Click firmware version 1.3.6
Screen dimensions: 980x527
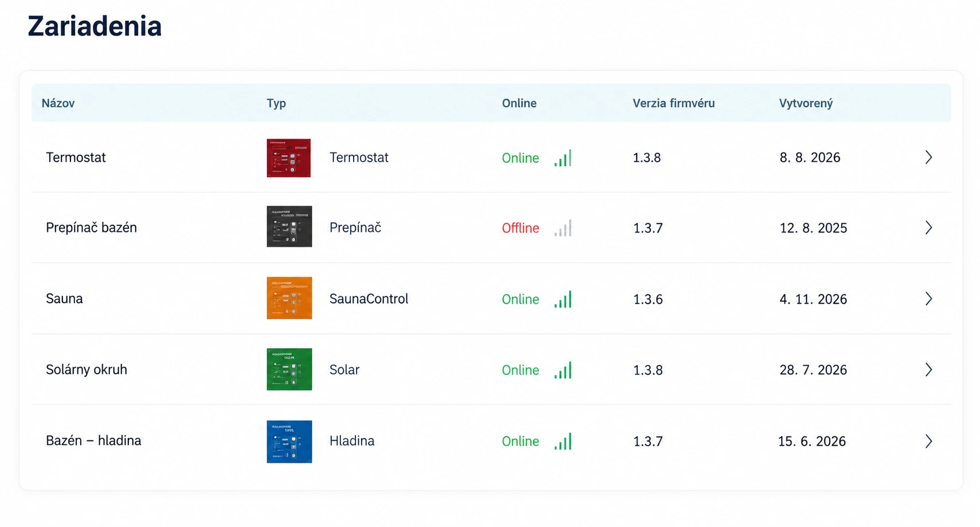(648, 299)
